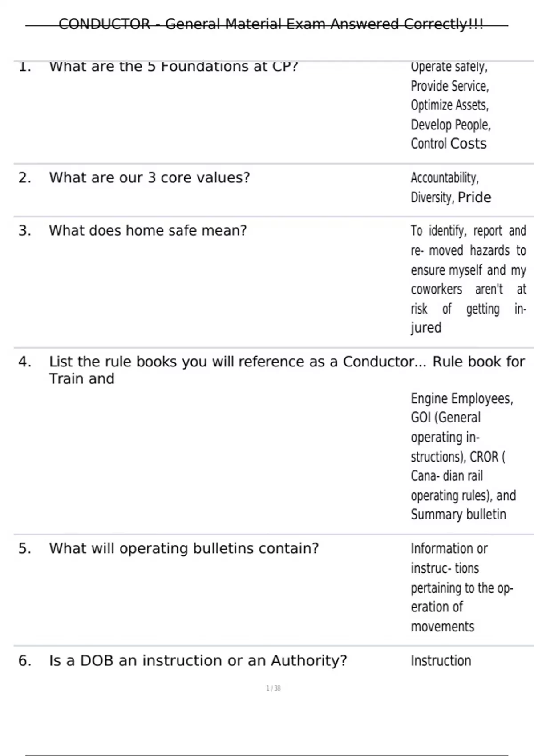The width and height of the screenshot is (534, 756).
Task: Click question 1 about 5 Foundations at CP
Action: (x=173, y=67)
